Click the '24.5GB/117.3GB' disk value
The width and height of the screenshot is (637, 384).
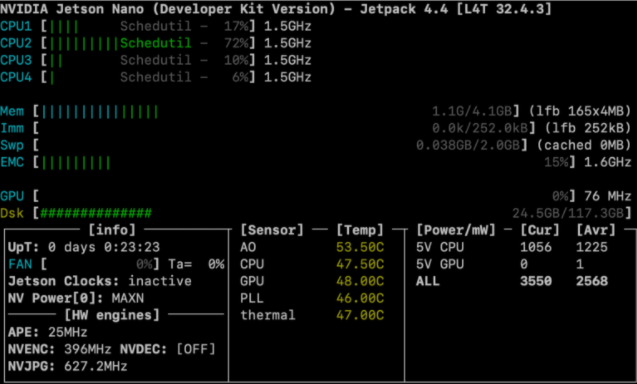pyautogui.click(x=568, y=213)
